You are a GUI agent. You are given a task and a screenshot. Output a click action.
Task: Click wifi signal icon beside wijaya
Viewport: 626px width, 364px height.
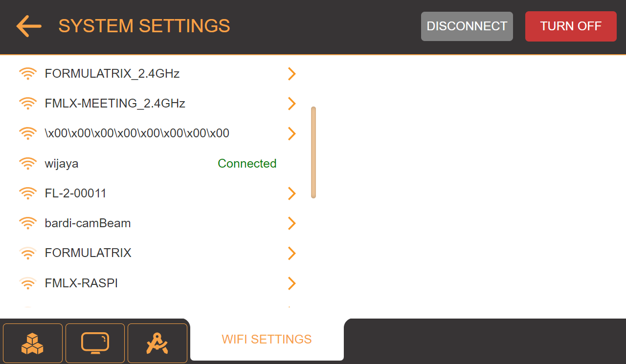coord(28,164)
